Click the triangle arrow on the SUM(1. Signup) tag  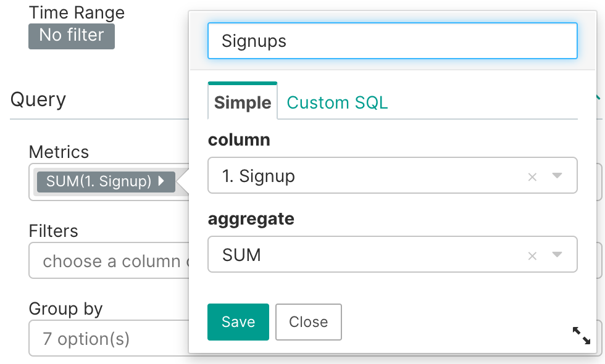coord(162,181)
